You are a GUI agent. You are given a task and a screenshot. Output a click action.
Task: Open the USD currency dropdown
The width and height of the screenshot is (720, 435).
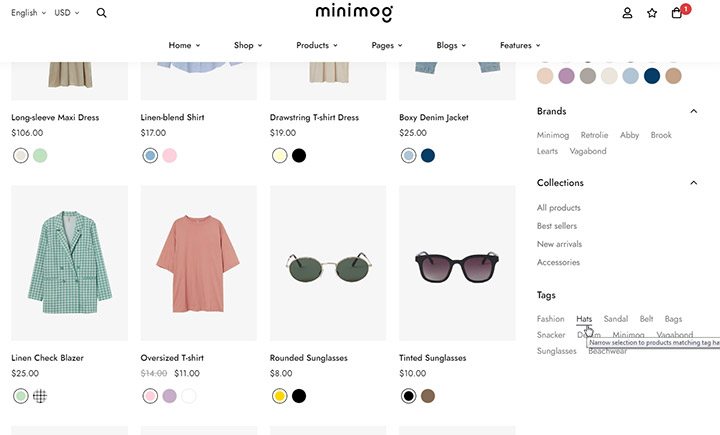click(67, 13)
